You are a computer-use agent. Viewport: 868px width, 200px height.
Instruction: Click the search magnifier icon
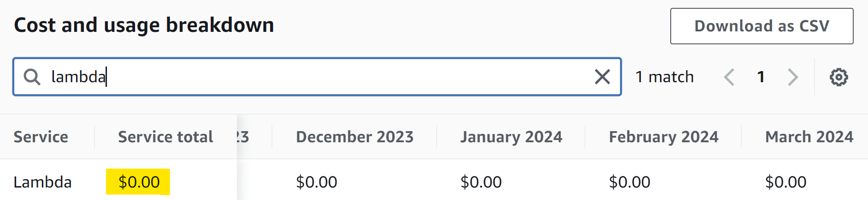pyautogui.click(x=32, y=77)
